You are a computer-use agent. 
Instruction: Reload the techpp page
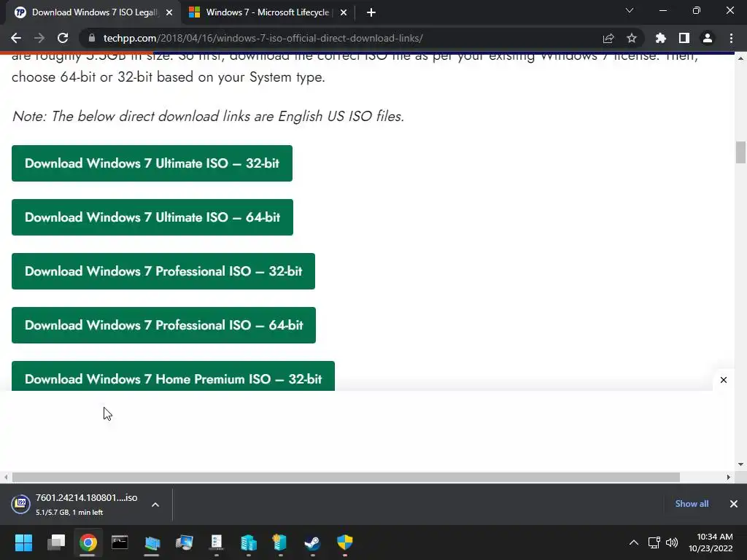(x=63, y=38)
